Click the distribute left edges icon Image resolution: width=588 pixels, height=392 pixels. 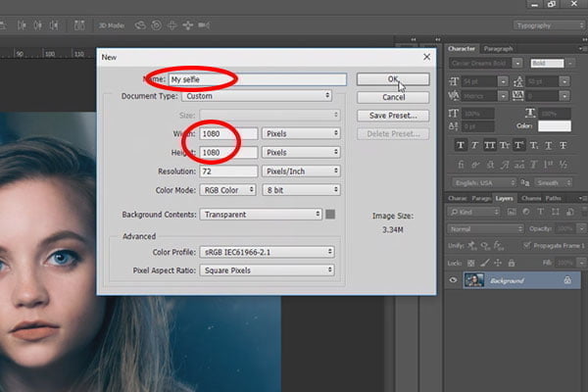coord(22,25)
